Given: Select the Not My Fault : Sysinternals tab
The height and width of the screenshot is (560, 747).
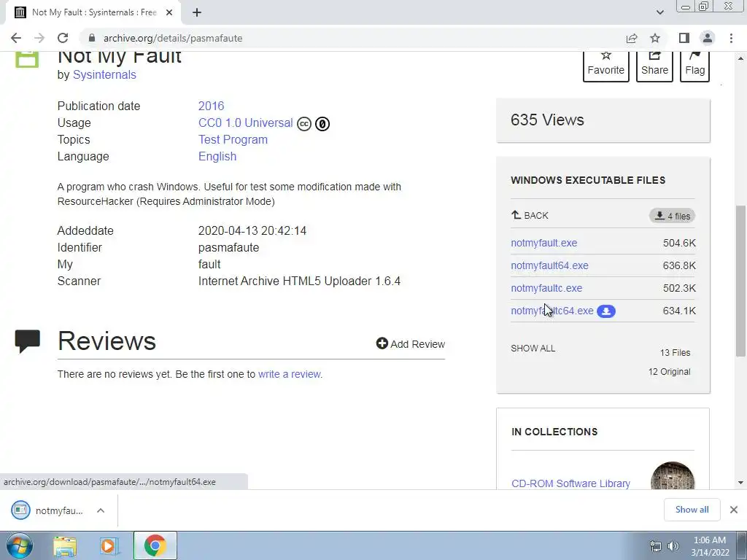Looking at the screenshot, I should pos(93,12).
